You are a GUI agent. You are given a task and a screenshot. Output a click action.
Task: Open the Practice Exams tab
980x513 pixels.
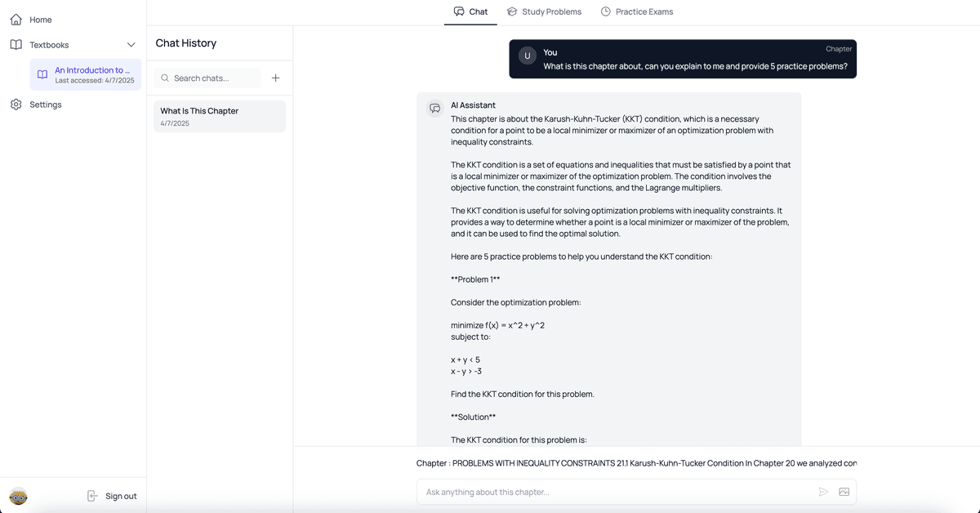[636, 12]
